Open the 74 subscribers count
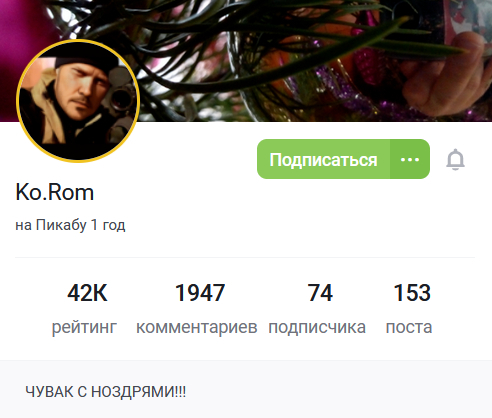The width and height of the screenshot is (492, 418). click(x=320, y=293)
